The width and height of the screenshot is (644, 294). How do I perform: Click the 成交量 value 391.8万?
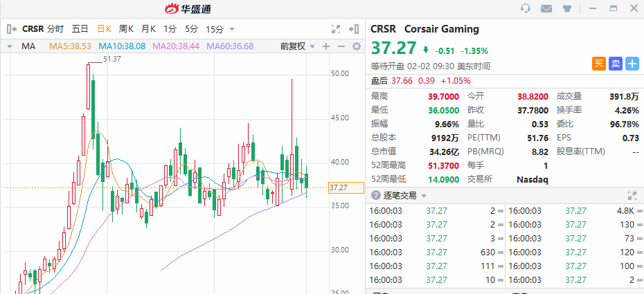[x=625, y=96]
